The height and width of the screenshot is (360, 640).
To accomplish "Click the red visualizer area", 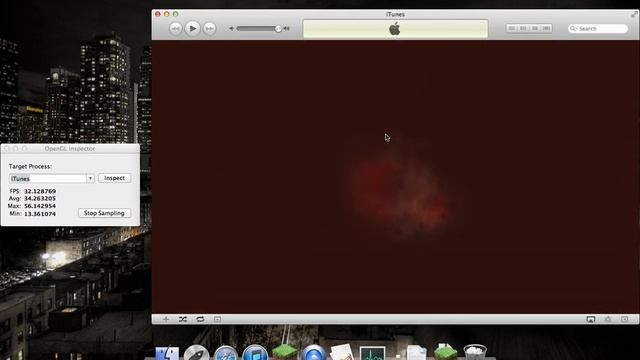I will coord(395,177).
